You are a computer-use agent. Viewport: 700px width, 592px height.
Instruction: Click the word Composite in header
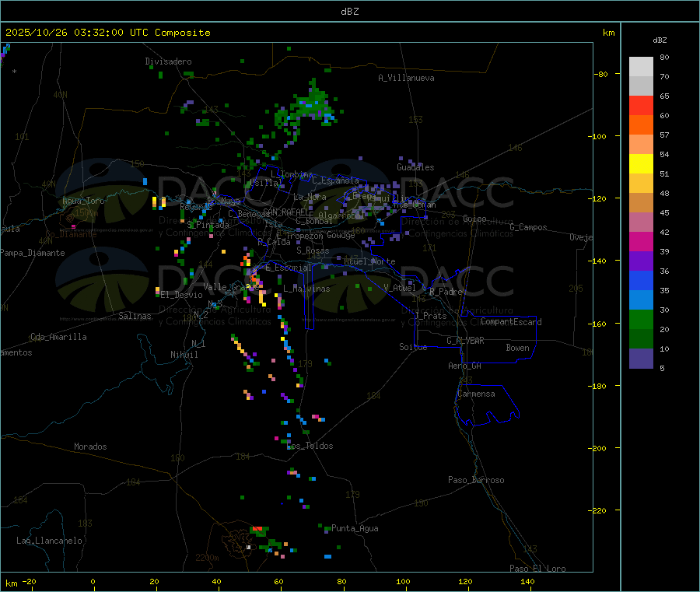183,33
